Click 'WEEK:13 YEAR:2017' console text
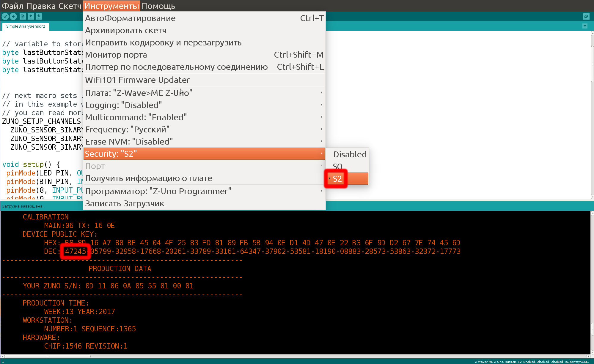This screenshot has height=364, width=594. (x=79, y=312)
